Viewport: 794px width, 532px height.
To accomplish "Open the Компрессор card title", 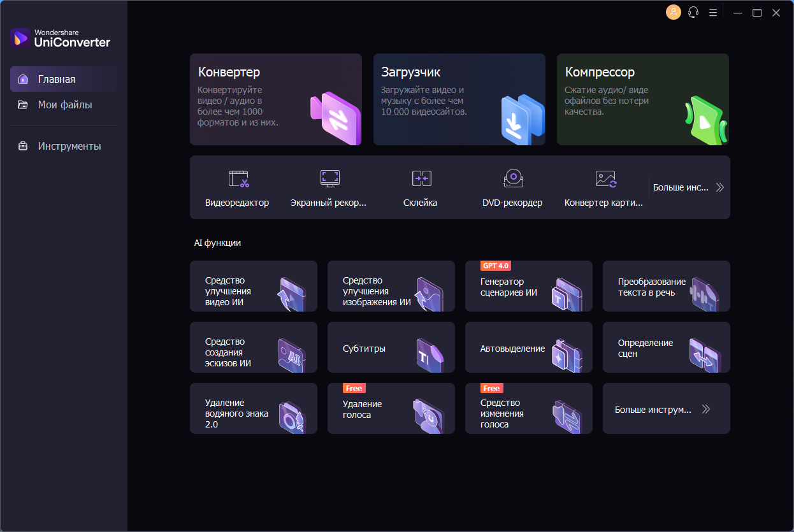I will [600, 72].
